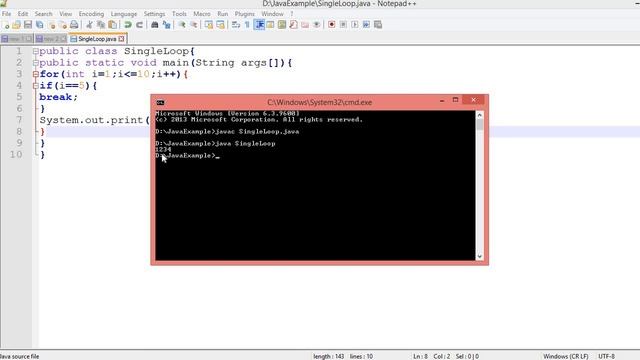Viewport: 640px width, 360px height.
Task: Click the 'break;' statement on line 5
Action: 58,97
